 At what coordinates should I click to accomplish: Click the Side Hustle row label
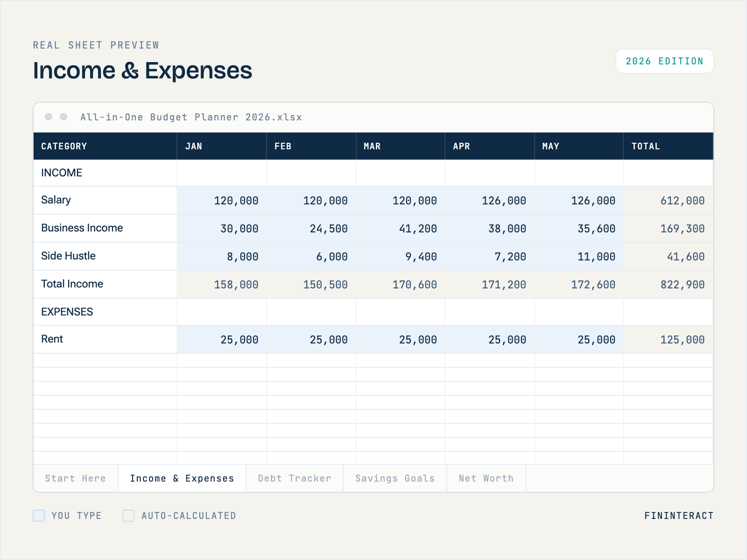pos(68,256)
